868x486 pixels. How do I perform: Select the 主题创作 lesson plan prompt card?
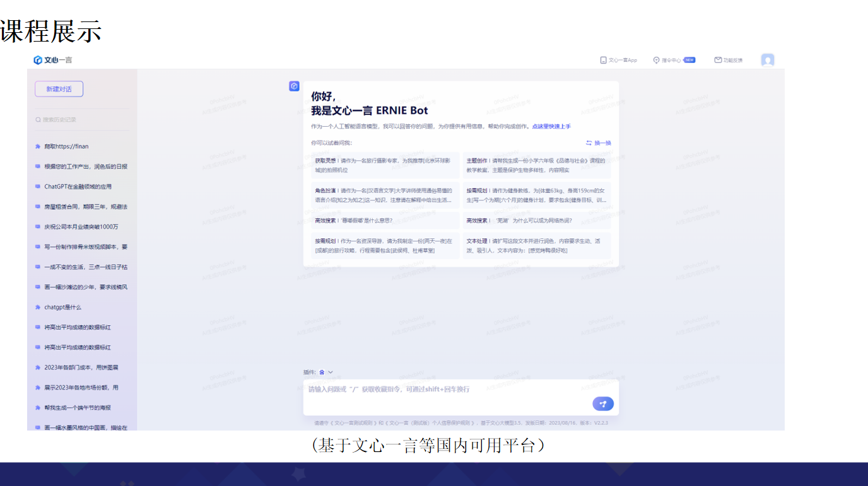tap(536, 165)
